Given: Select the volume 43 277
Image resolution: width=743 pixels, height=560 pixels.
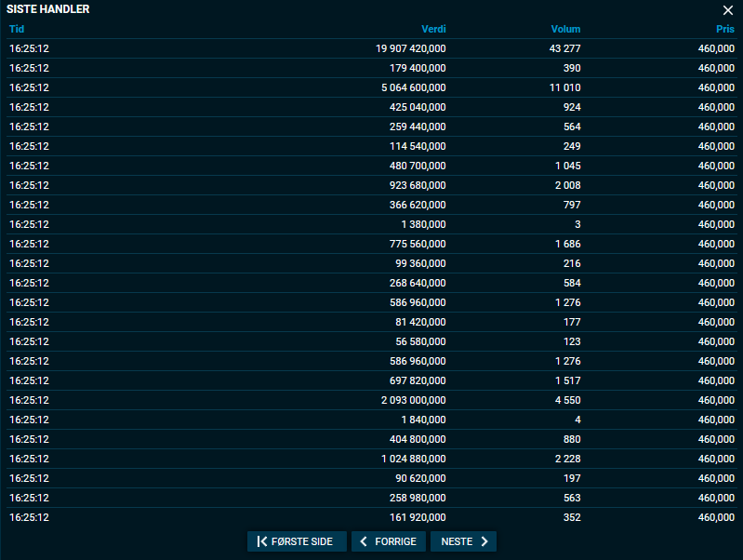Looking at the screenshot, I should point(564,48).
